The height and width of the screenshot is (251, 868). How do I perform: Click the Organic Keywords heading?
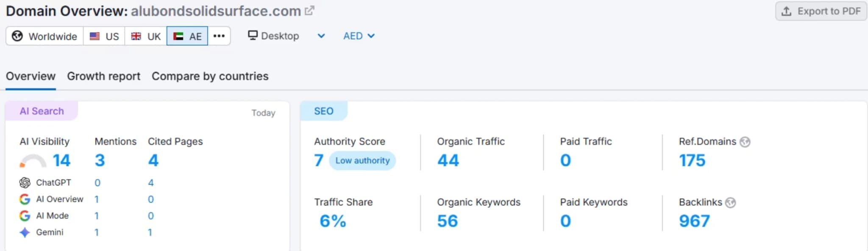479,202
